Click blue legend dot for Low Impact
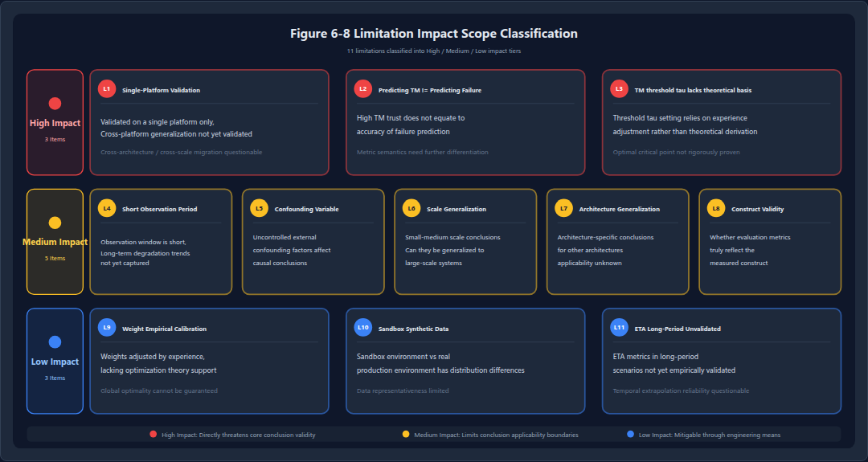This screenshot has height=462, width=868. 631,435
